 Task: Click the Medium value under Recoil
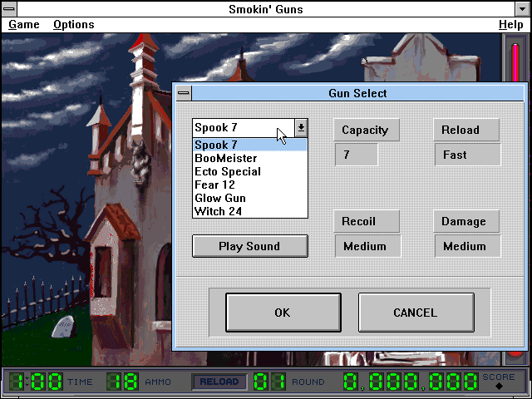[x=367, y=246]
